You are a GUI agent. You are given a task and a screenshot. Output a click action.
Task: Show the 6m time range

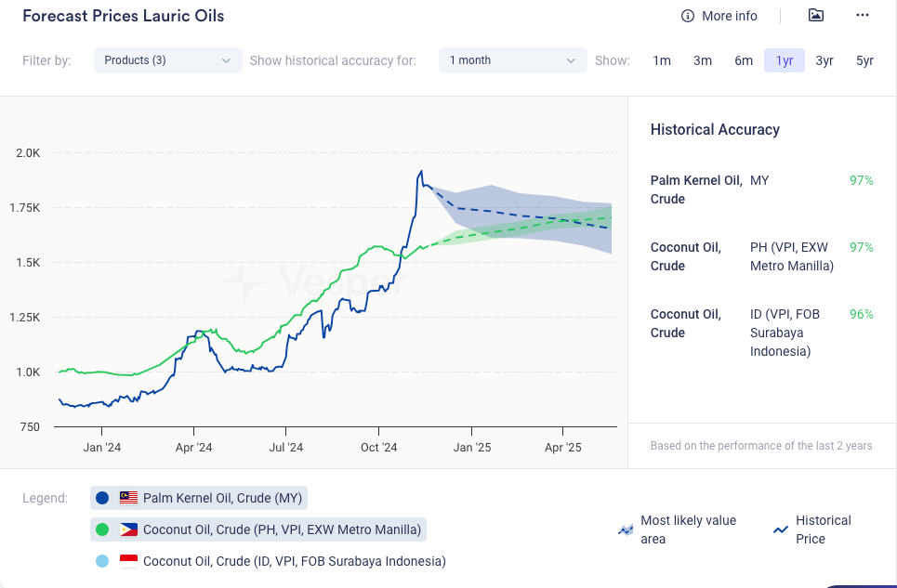click(744, 60)
